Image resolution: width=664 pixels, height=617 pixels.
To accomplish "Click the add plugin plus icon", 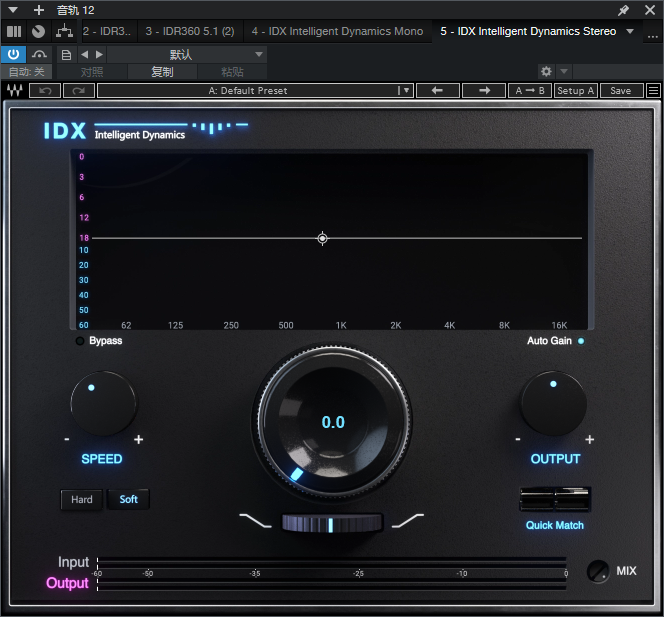I will coord(39,10).
